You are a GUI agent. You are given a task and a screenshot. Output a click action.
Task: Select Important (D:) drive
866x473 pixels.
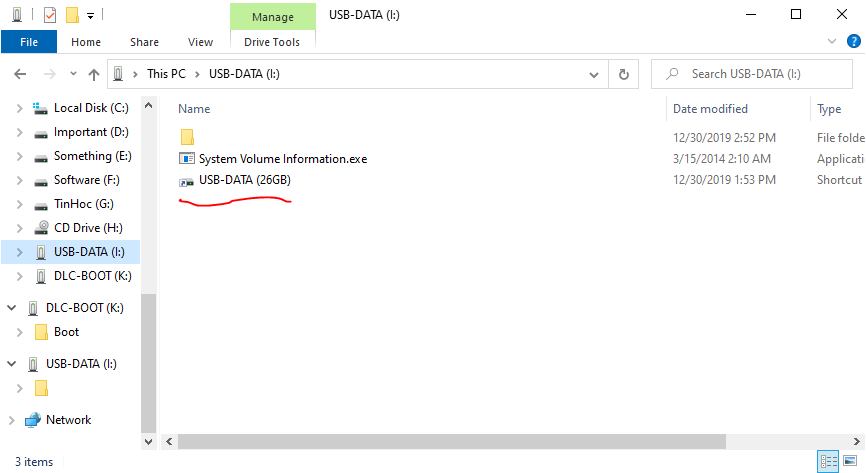coord(91,132)
